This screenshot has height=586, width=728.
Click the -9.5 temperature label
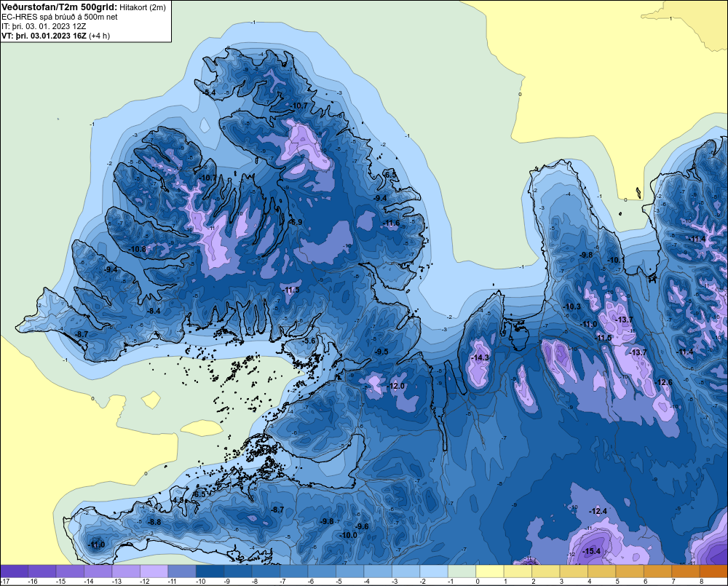point(381,352)
